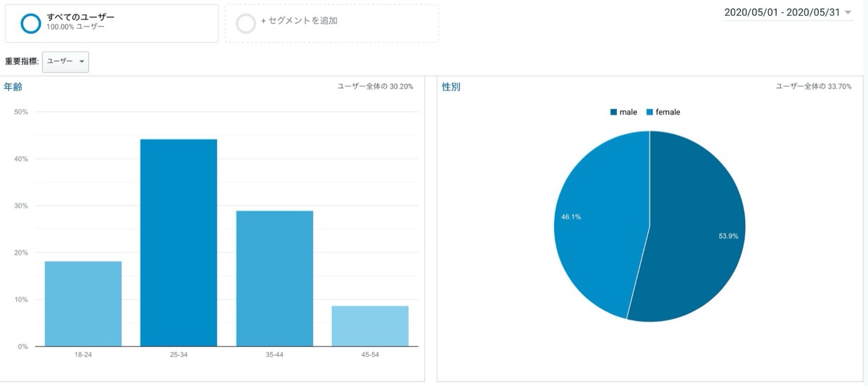Click the '100.00% ユーザー' text
The image size is (868, 386).
click(76, 27)
